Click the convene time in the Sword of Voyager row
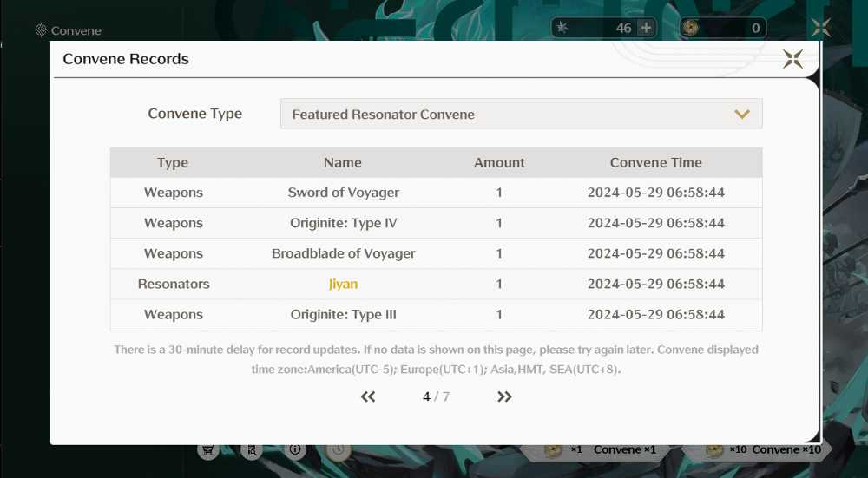The width and height of the screenshot is (868, 478). [656, 193]
